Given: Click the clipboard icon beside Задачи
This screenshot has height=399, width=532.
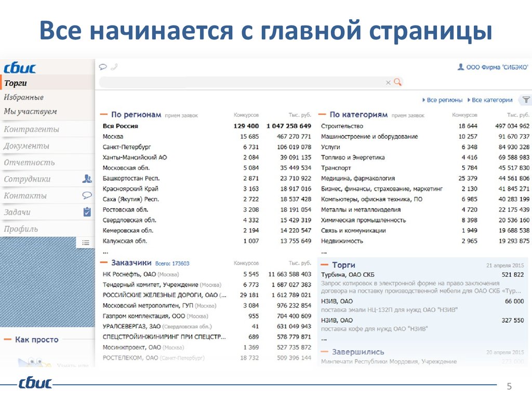Looking at the screenshot, I should tap(87, 212).
